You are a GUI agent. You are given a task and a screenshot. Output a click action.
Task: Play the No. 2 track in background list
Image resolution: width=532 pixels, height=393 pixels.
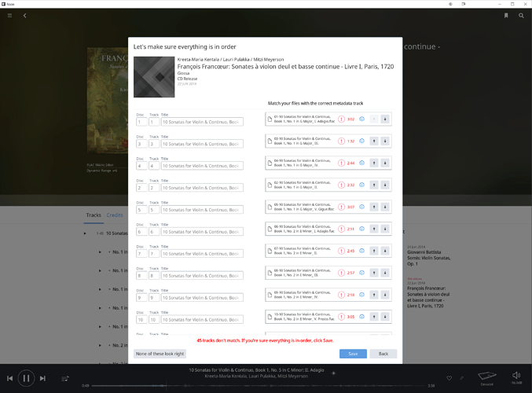click(x=100, y=346)
